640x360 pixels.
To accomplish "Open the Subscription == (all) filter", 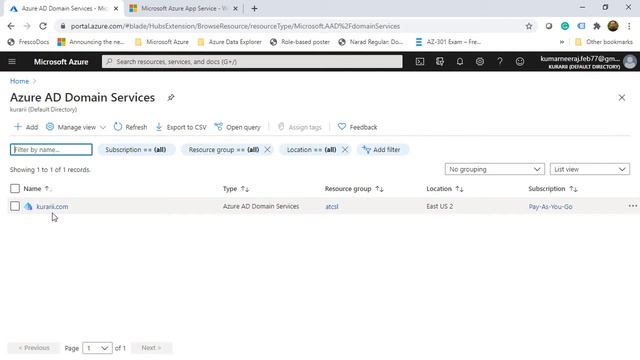I will (x=136, y=149).
